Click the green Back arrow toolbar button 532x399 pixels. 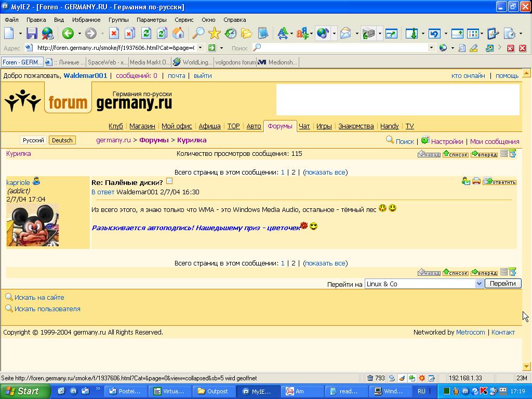68,33
